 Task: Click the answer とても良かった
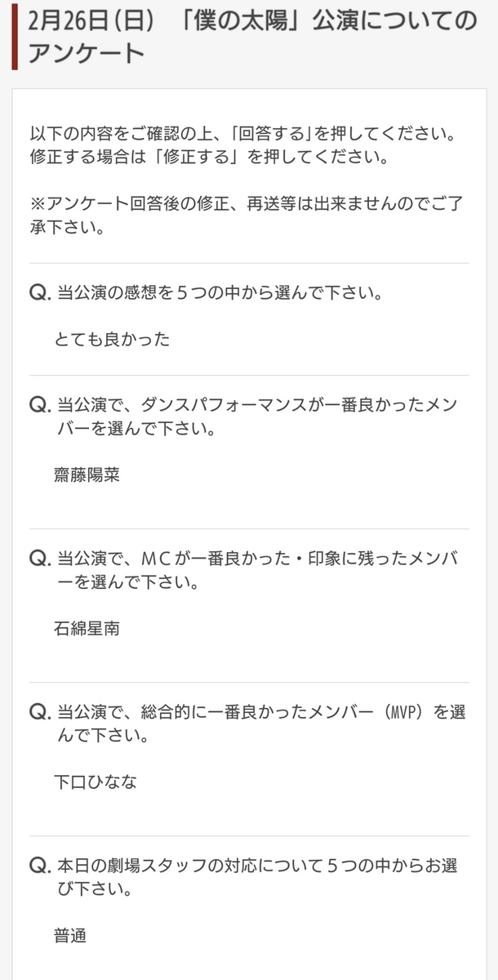point(112,339)
